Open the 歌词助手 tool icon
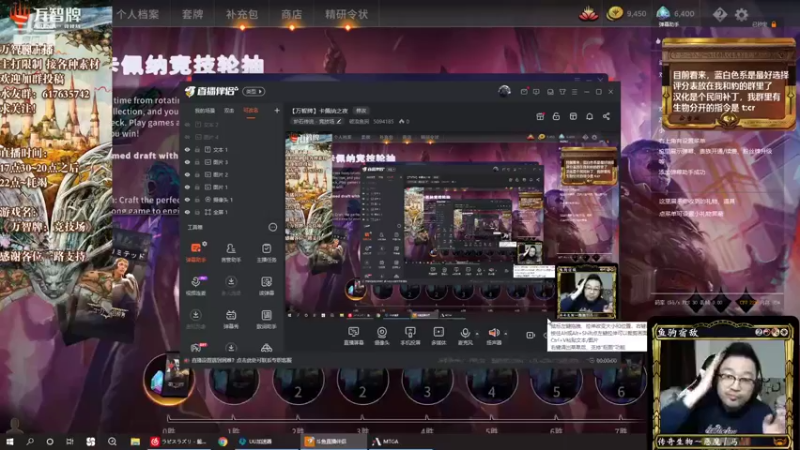This screenshot has width=800, height=450. 266,318
